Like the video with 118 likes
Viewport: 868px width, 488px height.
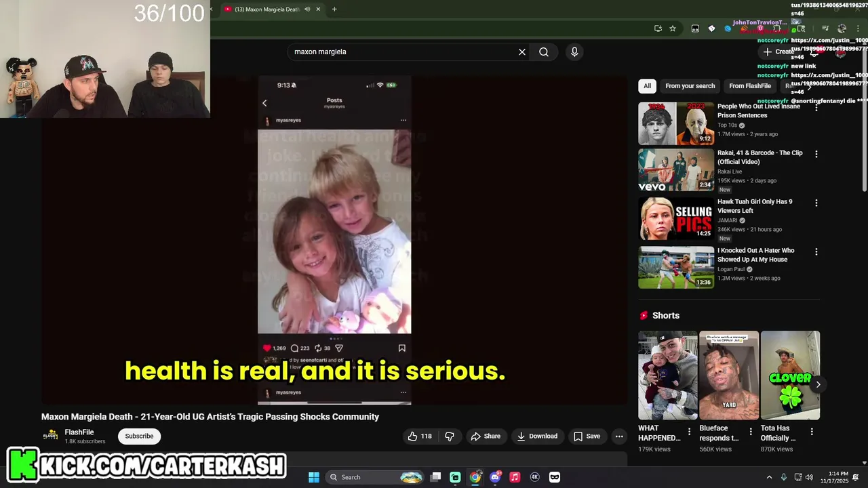tap(420, 436)
